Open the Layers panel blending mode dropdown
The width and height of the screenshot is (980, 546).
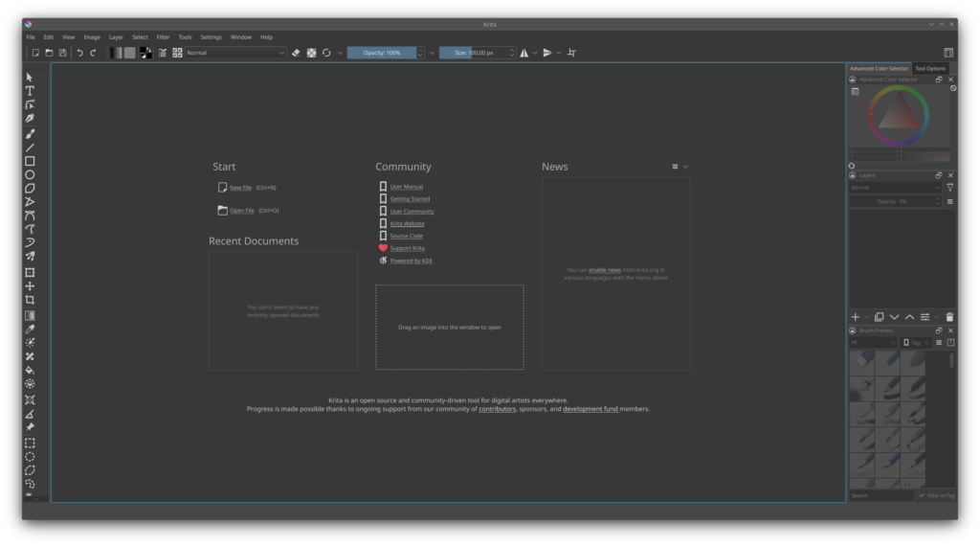coord(895,188)
